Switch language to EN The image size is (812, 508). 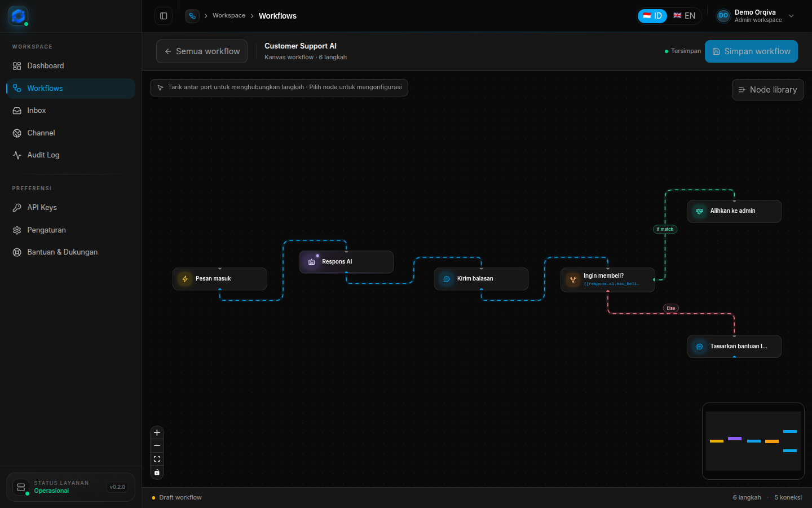(684, 16)
